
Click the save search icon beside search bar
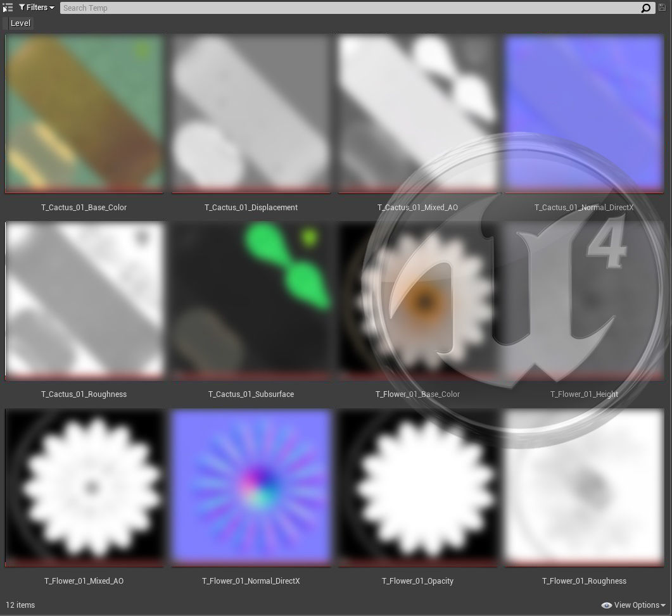[662, 8]
